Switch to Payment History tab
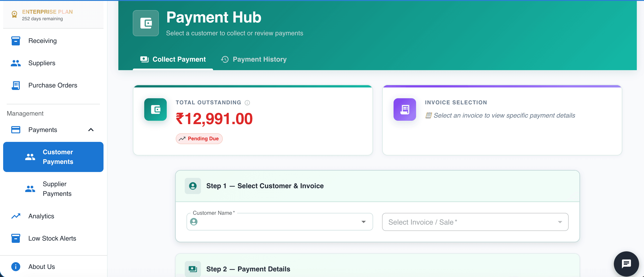644x277 pixels. pos(254,59)
